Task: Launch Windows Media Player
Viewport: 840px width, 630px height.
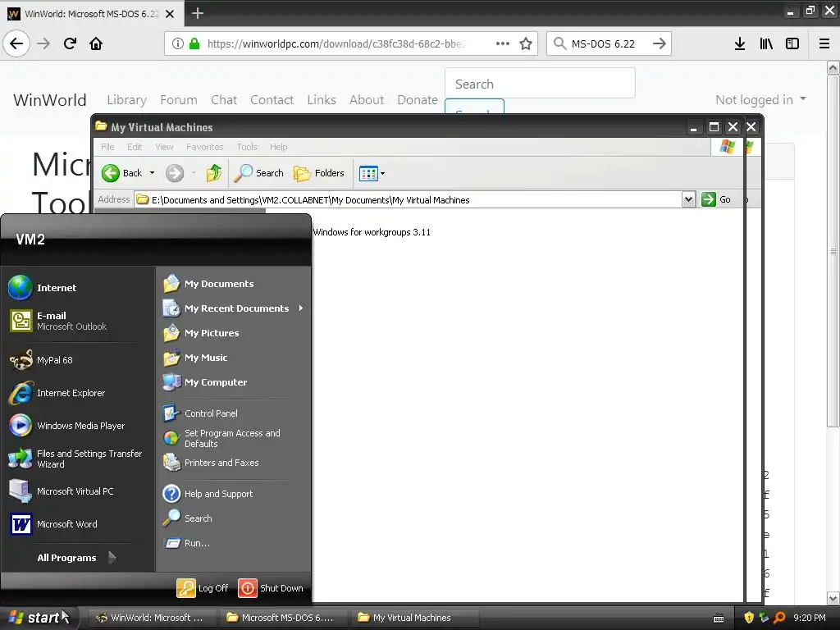Action: tap(67, 426)
